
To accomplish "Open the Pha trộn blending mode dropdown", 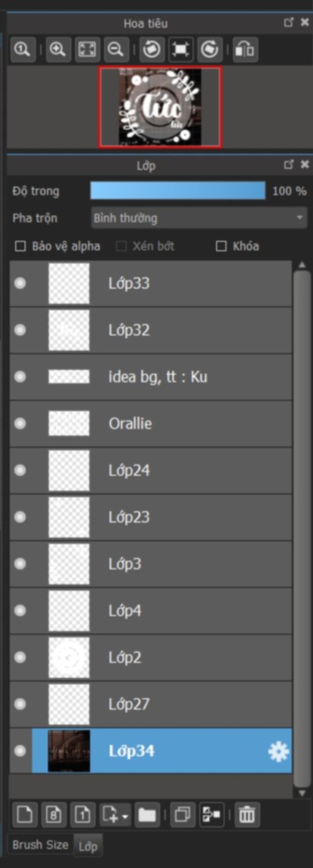I will [199, 218].
